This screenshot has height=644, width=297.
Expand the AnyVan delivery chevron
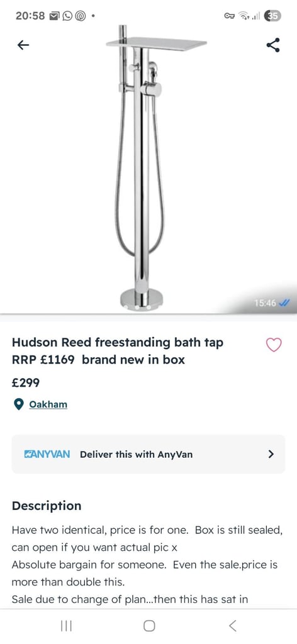click(271, 454)
